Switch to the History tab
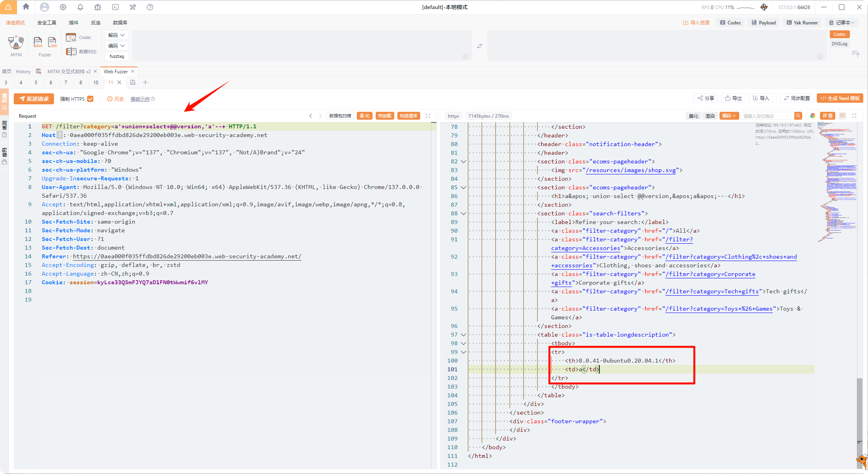The height and width of the screenshot is (474, 868). point(23,71)
